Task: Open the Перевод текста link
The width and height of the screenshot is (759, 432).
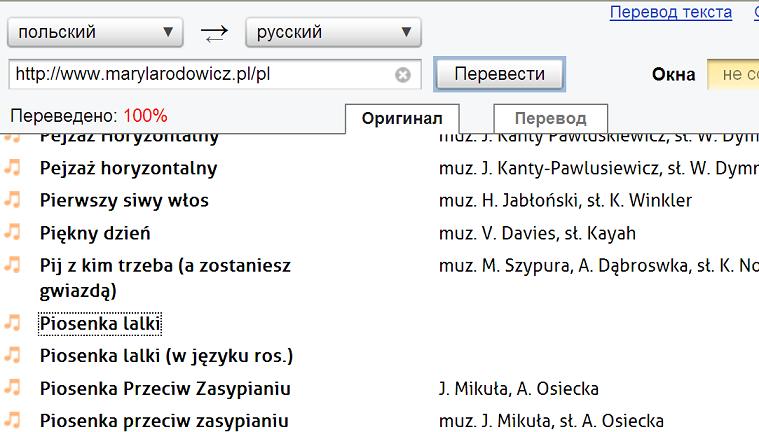Action: (670, 12)
